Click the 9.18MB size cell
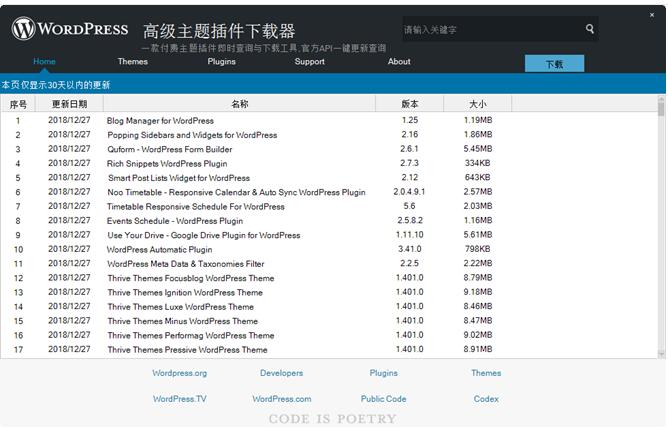Viewport: 668px width, 429px height. coord(478,292)
